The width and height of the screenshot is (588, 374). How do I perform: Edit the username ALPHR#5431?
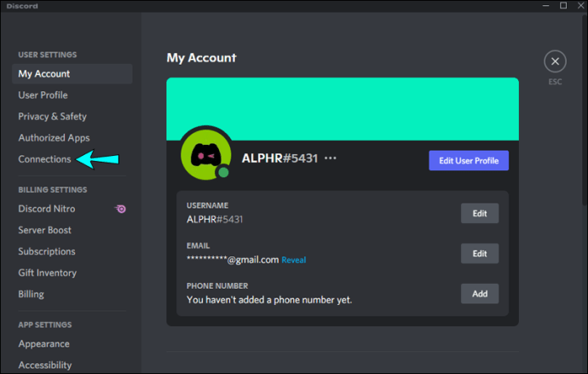point(480,213)
